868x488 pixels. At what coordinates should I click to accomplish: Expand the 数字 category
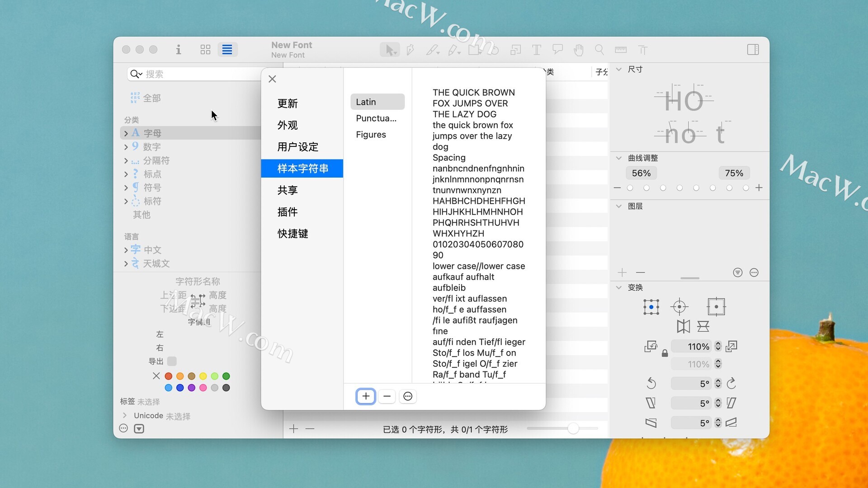point(126,147)
